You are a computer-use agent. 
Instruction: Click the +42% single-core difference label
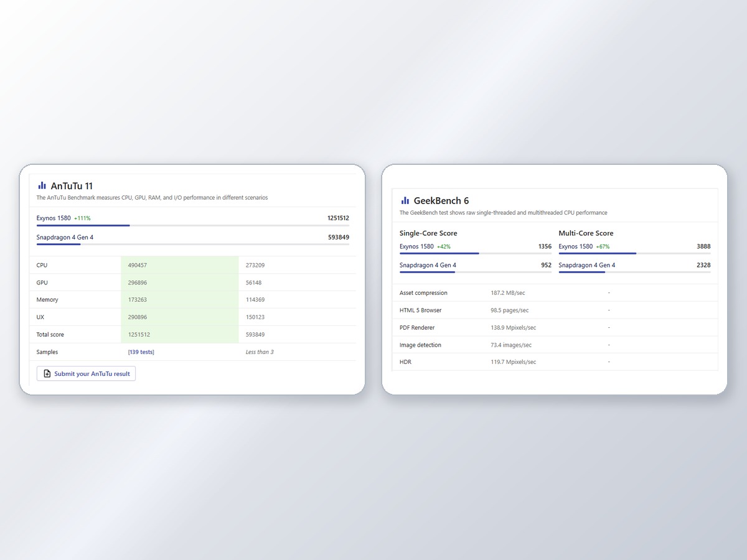pos(444,246)
